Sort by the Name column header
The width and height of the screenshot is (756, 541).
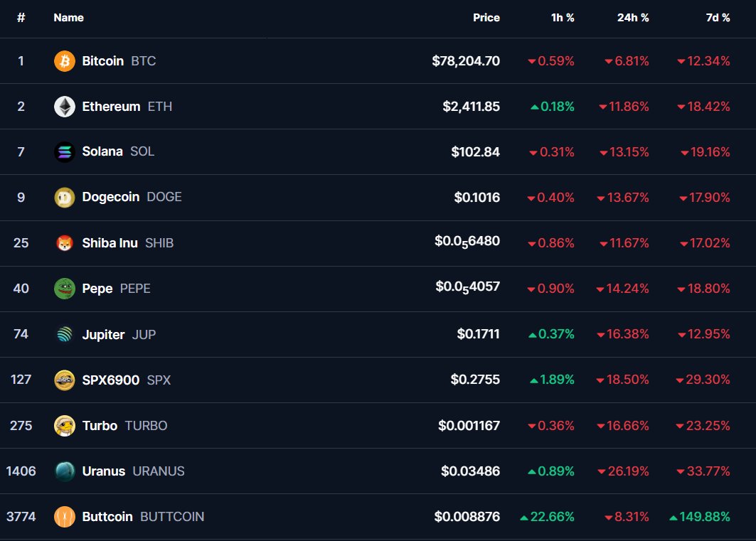coord(68,18)
